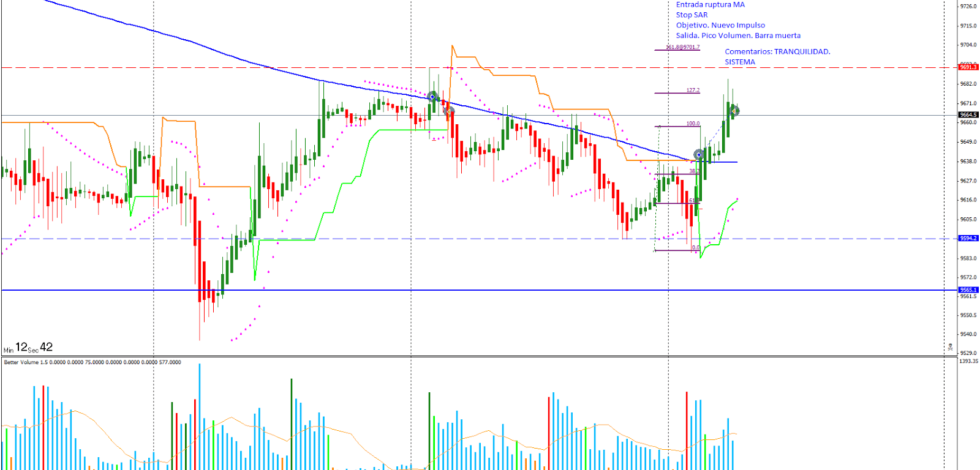The image size is (980, 470).
Task: Click the Fibonacci 161.8@9701.7 level label
Action: (x=682, y=47)
